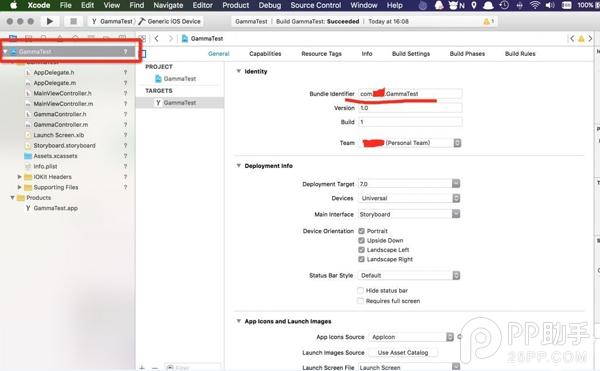Enable the Hide status bar checkbox

(360, 291)
